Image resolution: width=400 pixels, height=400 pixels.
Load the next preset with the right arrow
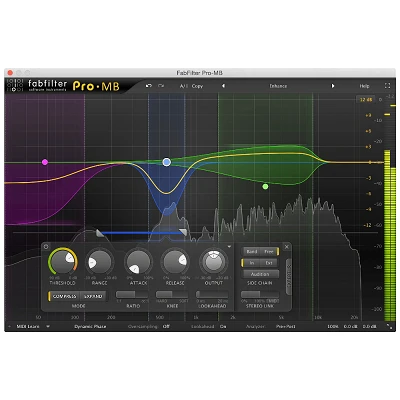pos(332,86)
